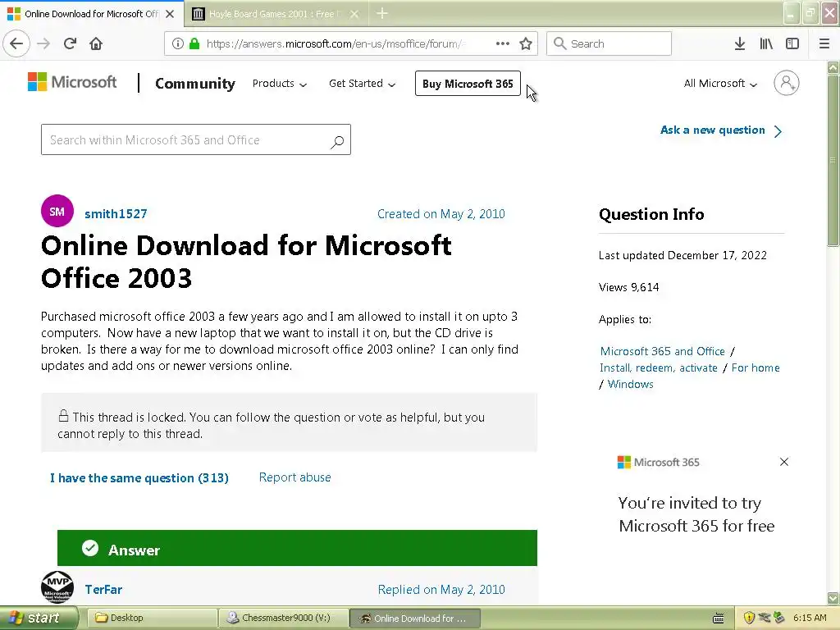The width and height of the screenshot is (840, 630).
Task: Click the security shield tray icon
Action: [x=749, y=618]
